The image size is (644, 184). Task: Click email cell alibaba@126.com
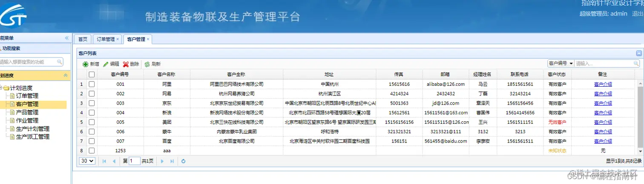[x=446, y=84]
